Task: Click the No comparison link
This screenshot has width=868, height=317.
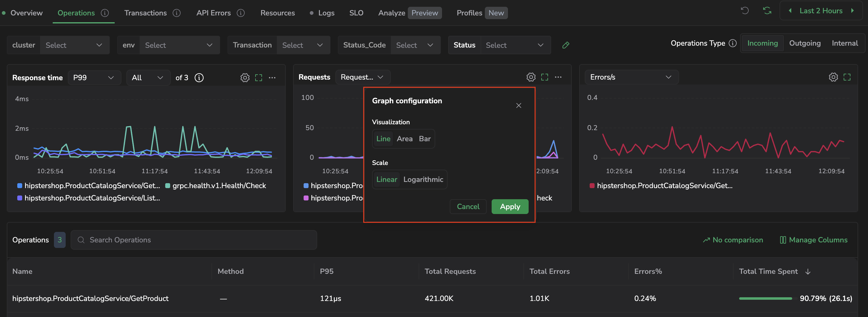Action: (733, 240)
